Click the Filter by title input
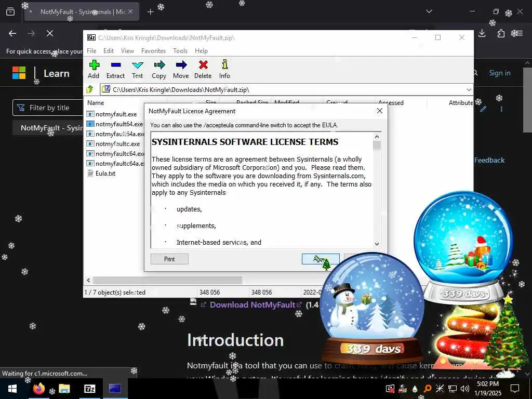The image size is (532, 399). coord(47,108)
